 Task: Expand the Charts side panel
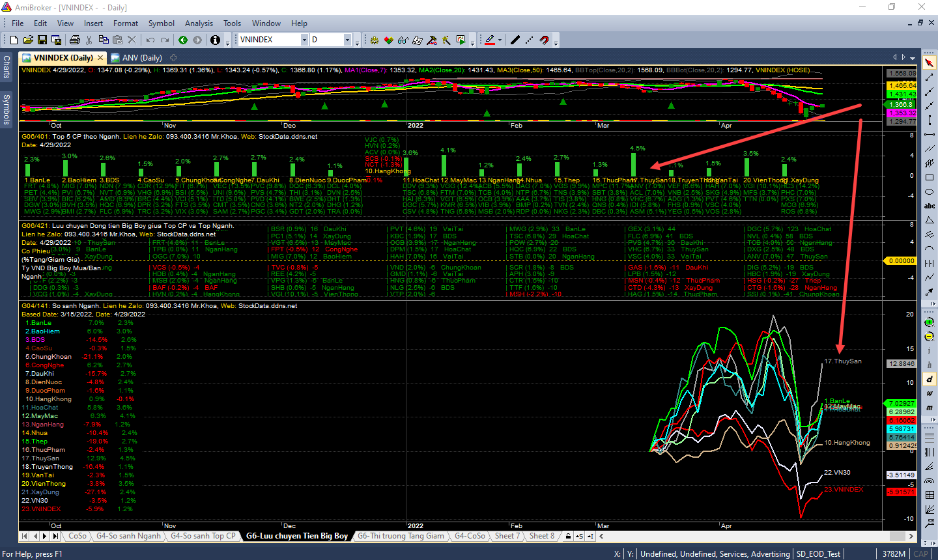7,67
